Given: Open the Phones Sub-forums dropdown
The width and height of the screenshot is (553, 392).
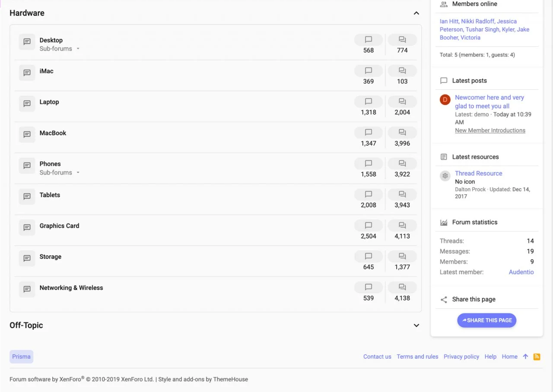Looking at the screenshot, I should point(60,172).
